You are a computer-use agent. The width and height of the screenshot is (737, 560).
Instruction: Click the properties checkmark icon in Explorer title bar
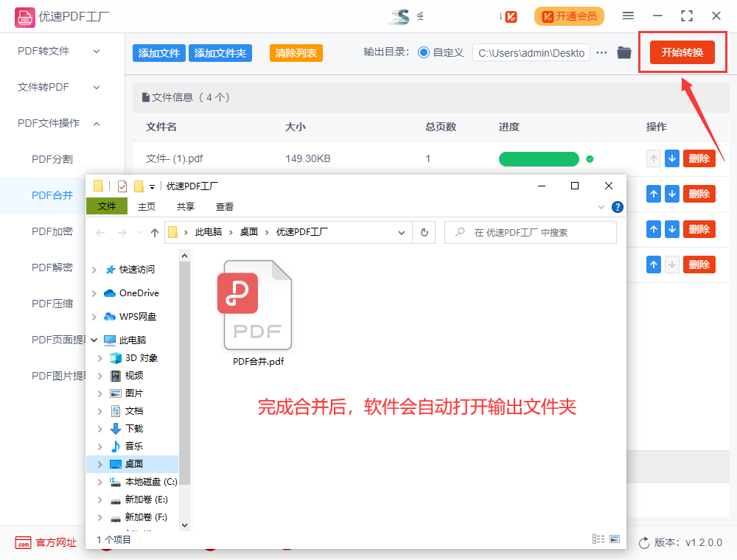pyautogui.click(x=122, y=186)
